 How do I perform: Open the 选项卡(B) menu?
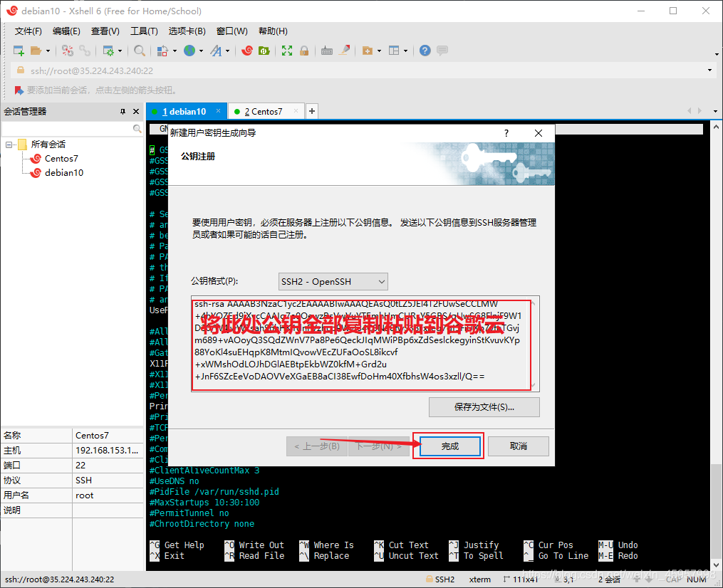187,31
